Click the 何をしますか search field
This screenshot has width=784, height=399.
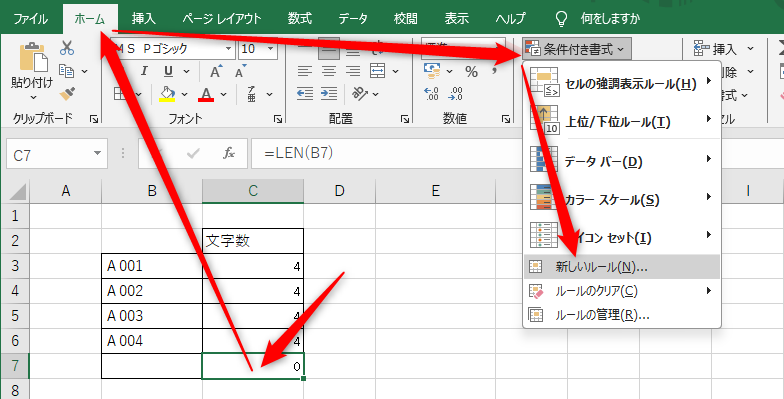click(x=610, y=19)
